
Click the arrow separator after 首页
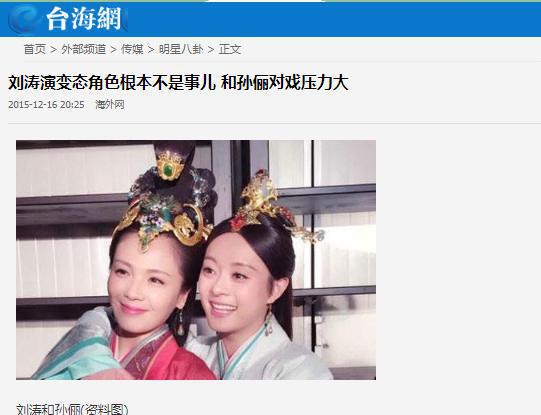pyautogui.click(x=53, y=50)
